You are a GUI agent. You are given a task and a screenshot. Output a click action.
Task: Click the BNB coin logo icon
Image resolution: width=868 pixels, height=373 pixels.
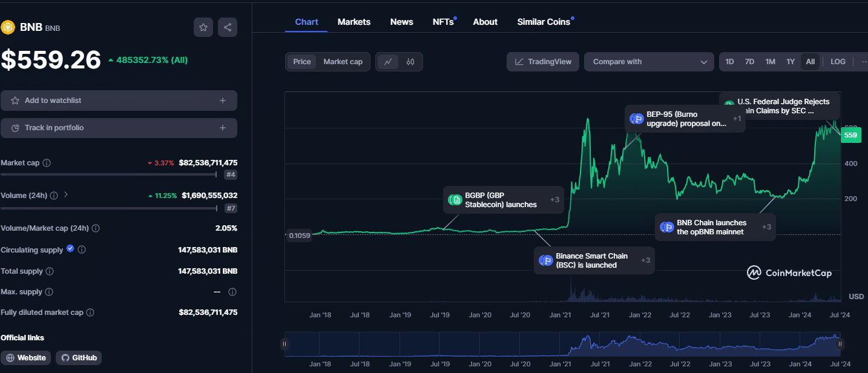[x=7, y=27]
